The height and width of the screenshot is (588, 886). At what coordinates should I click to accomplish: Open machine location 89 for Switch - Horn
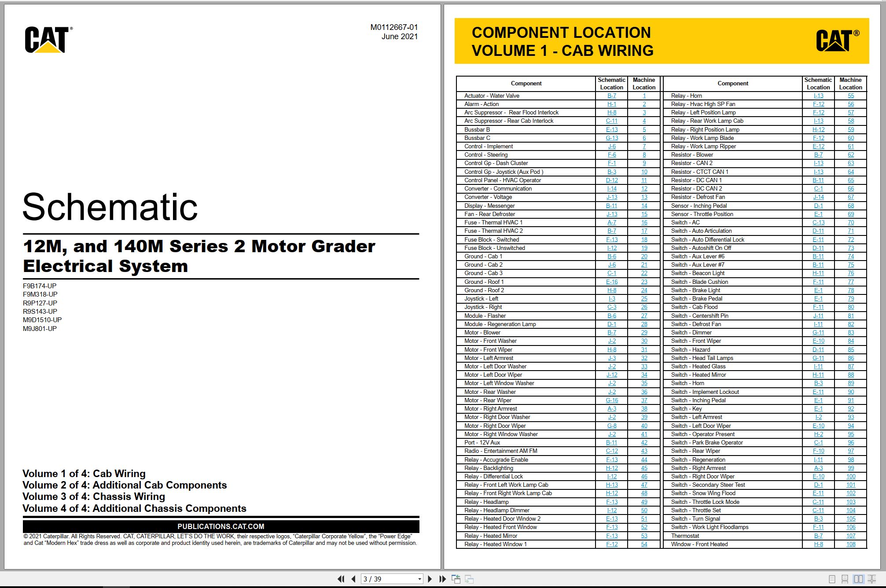coord(851,383)
